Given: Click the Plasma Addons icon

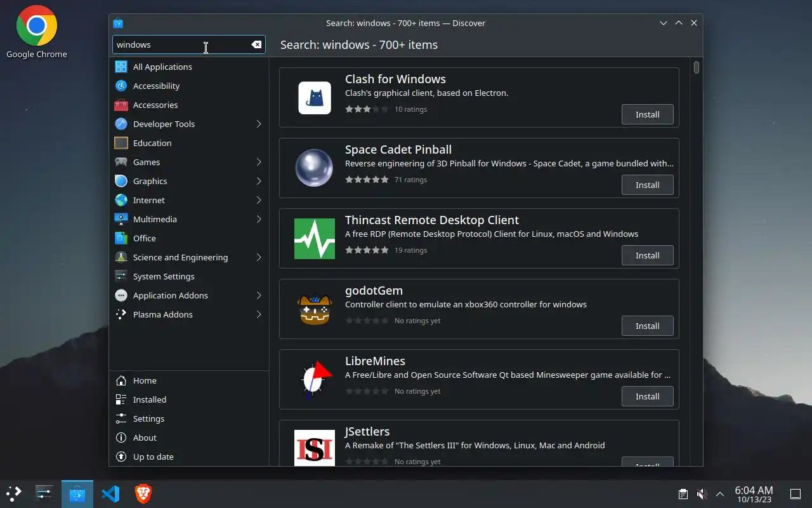Looking at the screenshot, I should coord(121,314).
